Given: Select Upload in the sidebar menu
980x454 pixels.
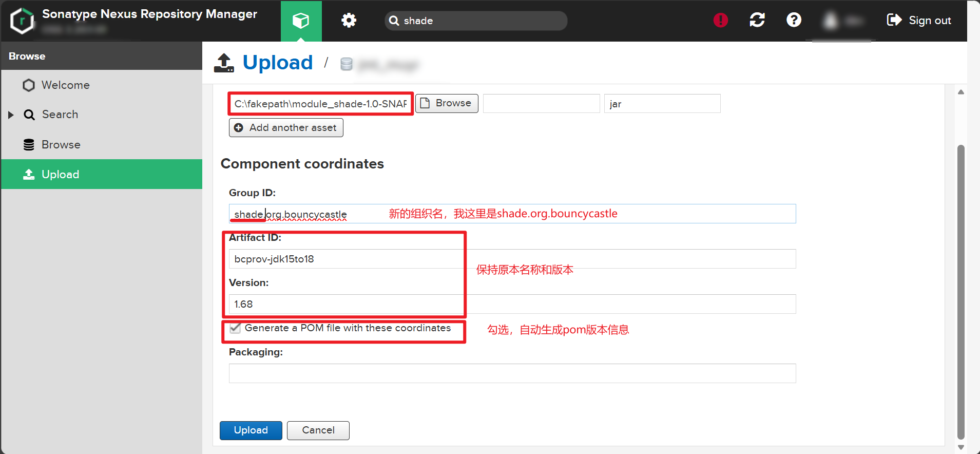Looking at the screenshot, I should [60, 175].
